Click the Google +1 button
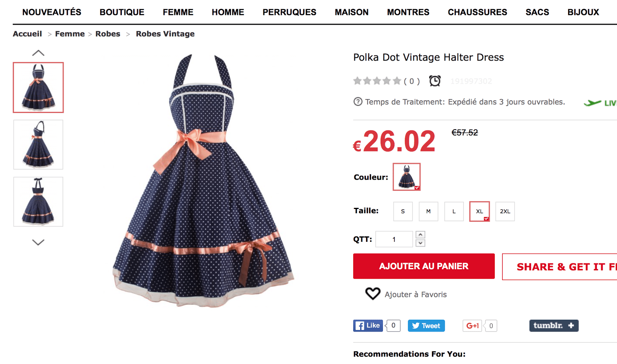The width and height of the screenshot is (617, 364). (472, 325)
